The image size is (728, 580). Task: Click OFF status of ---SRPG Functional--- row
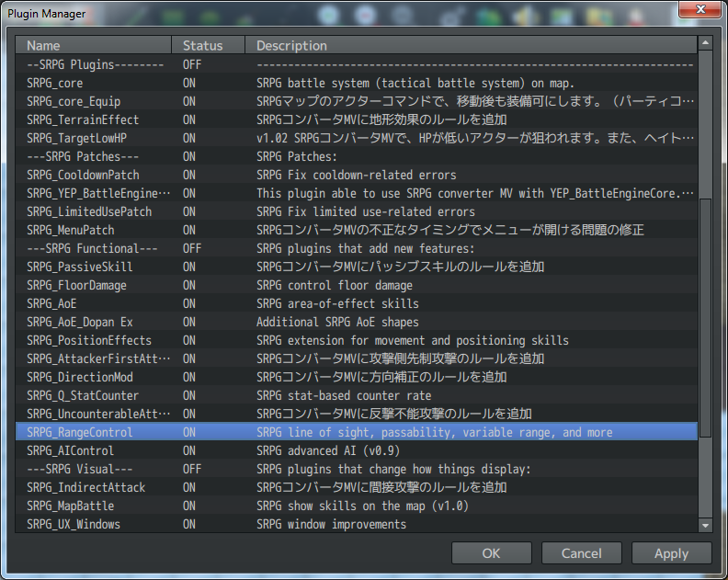point(192,248)
